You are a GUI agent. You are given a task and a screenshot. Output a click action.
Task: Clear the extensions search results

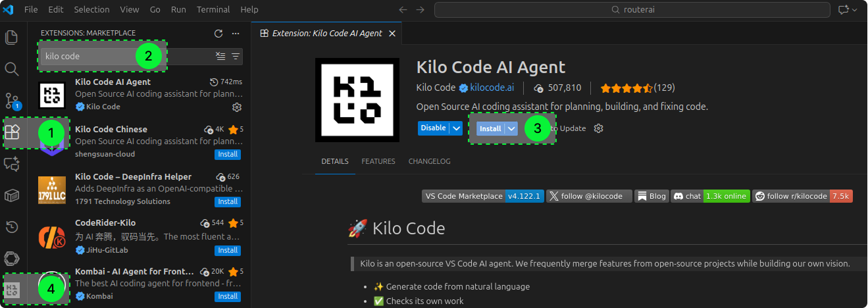click(221, 57)
